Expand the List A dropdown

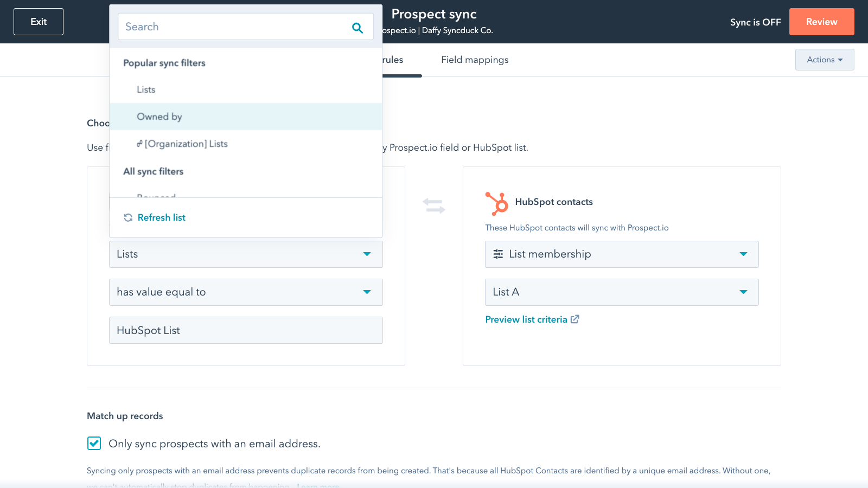click(622, 292)
